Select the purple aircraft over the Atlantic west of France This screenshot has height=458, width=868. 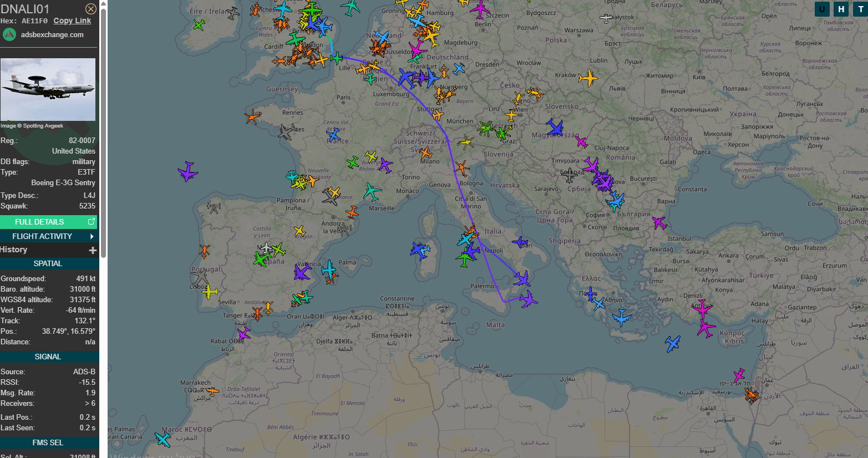point(188,171)
